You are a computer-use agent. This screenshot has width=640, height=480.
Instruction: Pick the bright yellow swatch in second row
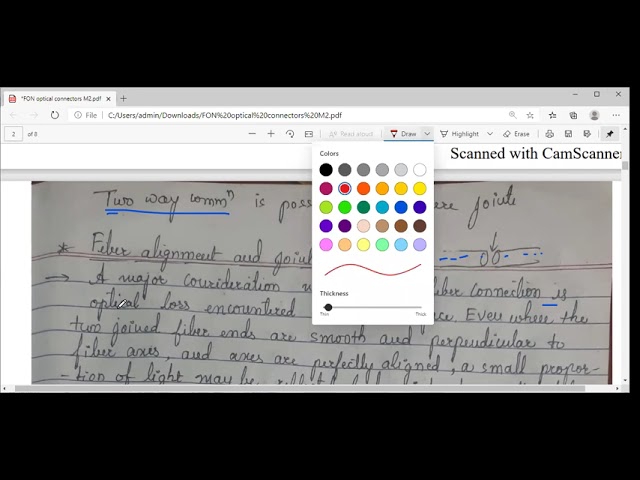[x=420, y=188]
